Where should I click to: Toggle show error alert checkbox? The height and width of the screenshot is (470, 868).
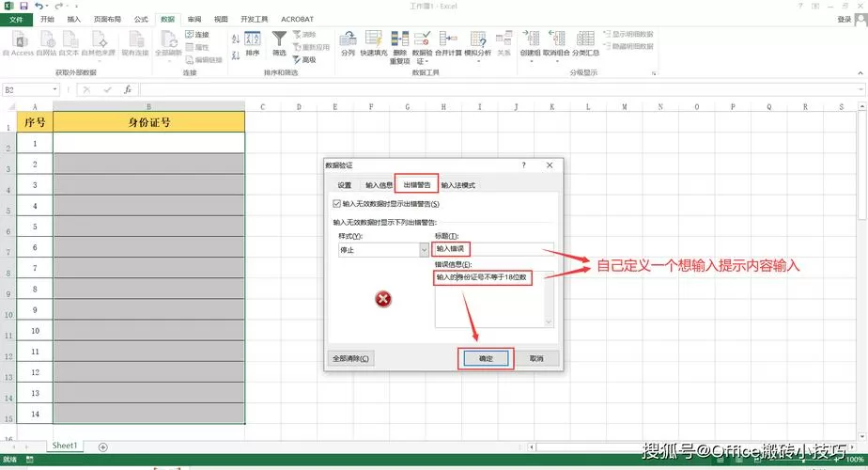(x=336, y=203)
